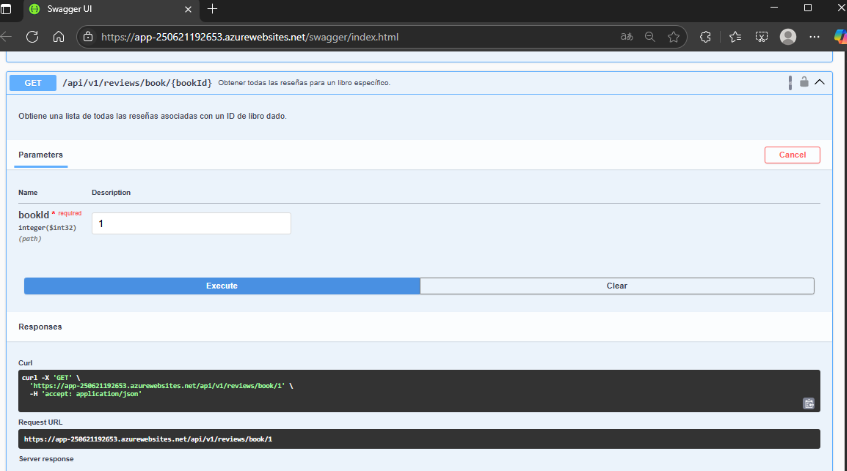
Task: Click the GET method badge
Action: pos(33,83)
